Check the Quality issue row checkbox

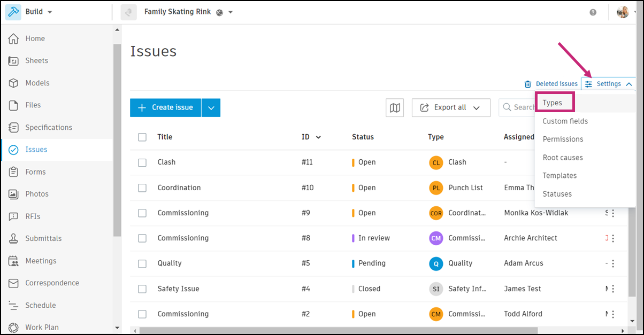(142, 263)
